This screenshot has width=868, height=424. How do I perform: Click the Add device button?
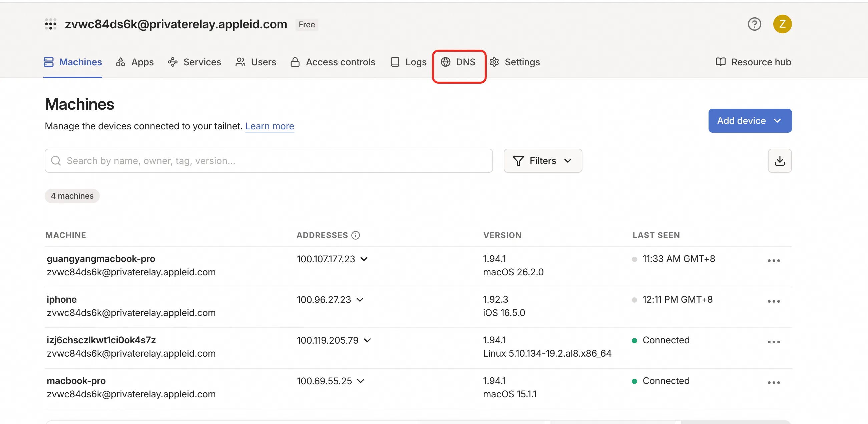pos(750,121)
